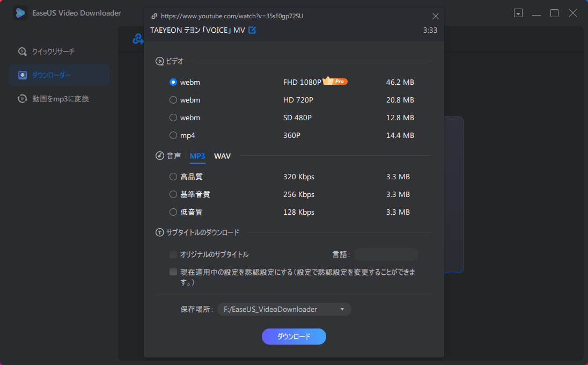Click the music note icon beside 音声

(x=159, y=156)
